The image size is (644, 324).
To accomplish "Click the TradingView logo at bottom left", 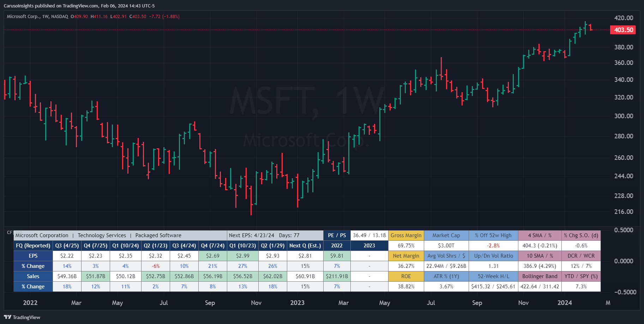I will point(22,317).
